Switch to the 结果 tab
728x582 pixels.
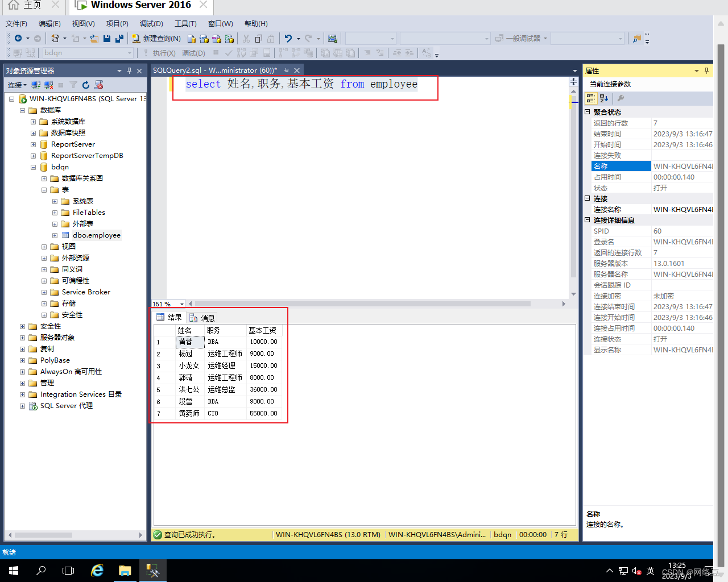point(169,317)
